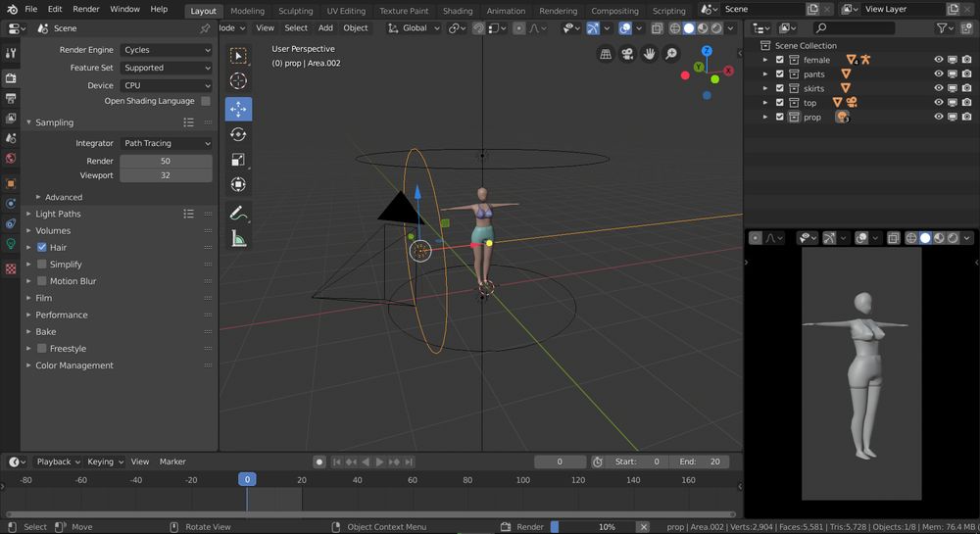The width and height of the screenshot is (980, 534).
Task: Uncheck the Hair checkbox
Action: pos(42,248)
